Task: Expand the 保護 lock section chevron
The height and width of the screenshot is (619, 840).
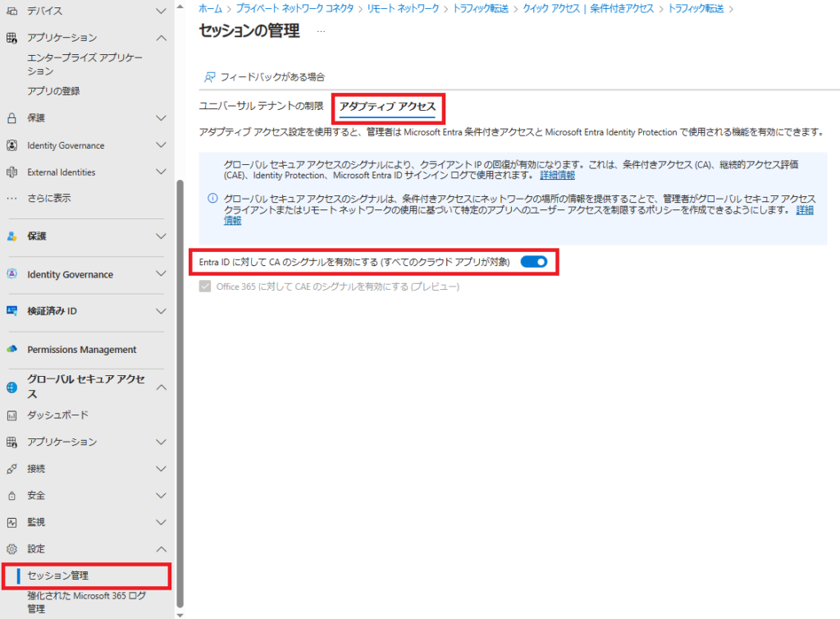Action: [x=161, y=118]
